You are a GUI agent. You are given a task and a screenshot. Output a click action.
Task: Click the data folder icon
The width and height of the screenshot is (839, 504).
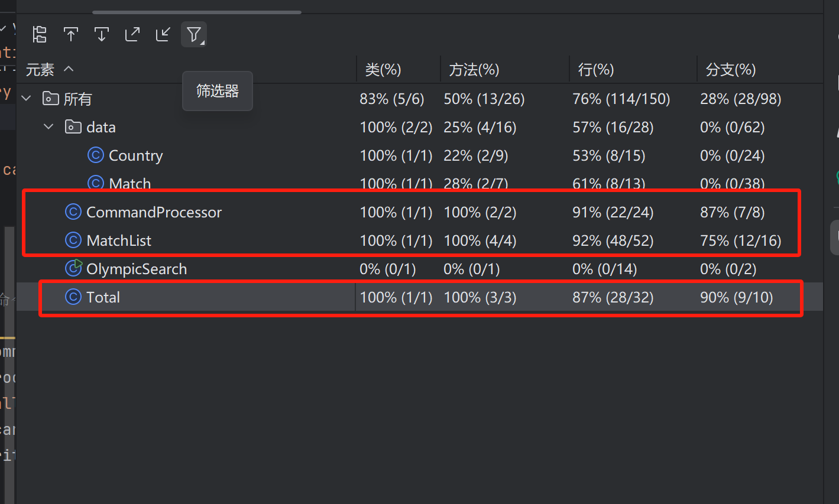pyautogui.click(x=73, y=127)
